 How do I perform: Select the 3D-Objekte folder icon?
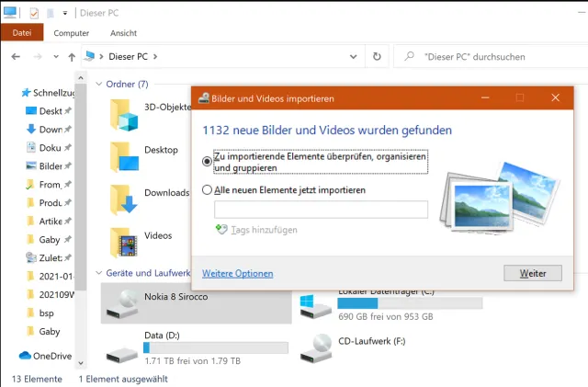(x=124, y=115)
